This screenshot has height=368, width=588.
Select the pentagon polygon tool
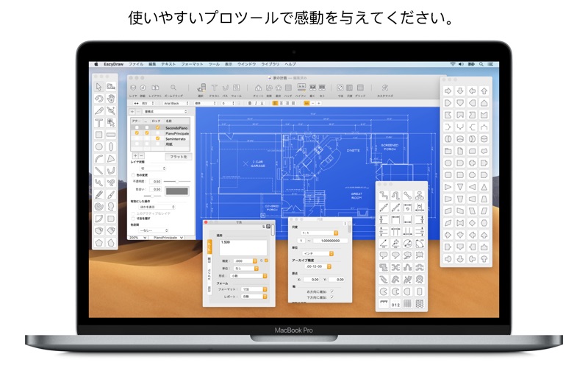(x=99, y=243)
